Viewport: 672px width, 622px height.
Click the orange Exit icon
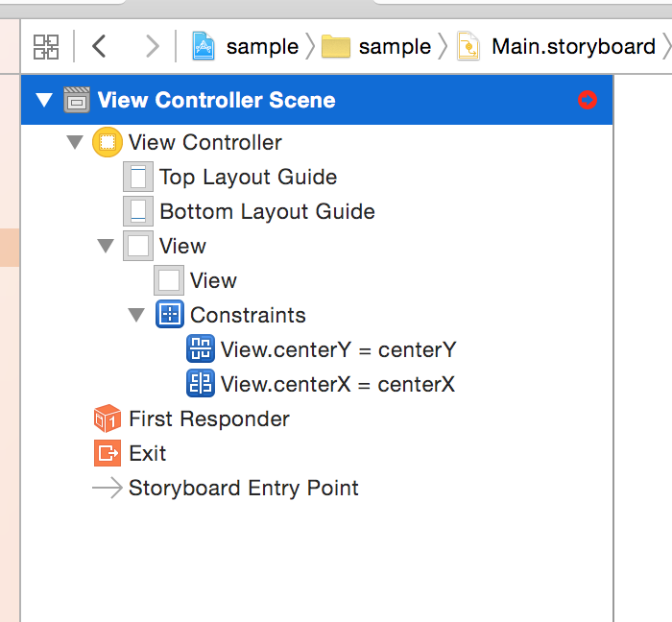click(106, 454)
